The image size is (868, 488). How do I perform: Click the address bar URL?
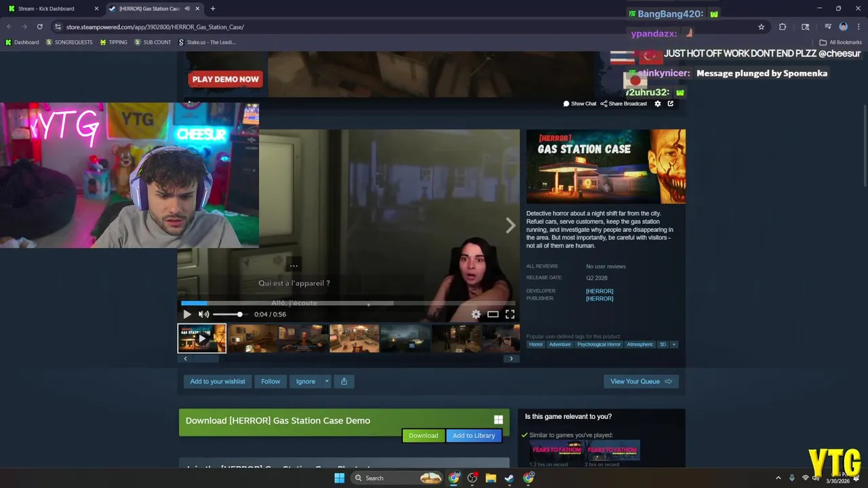[x=155, y=27]
